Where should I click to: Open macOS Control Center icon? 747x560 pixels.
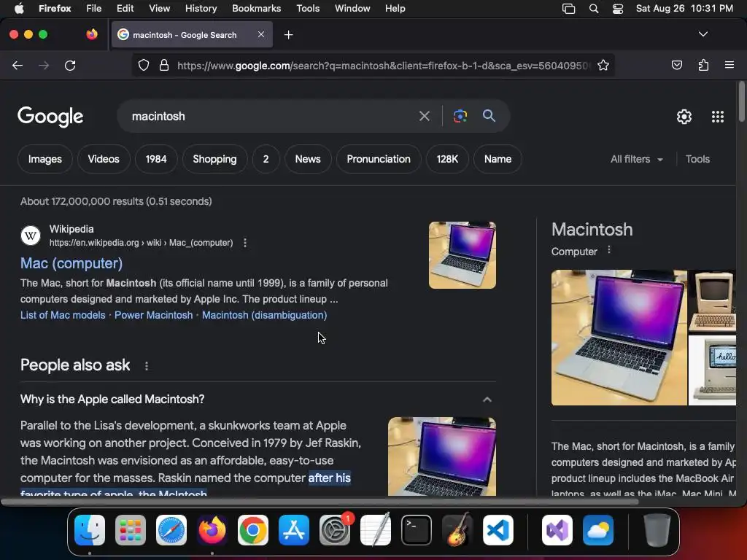(617, 9)
